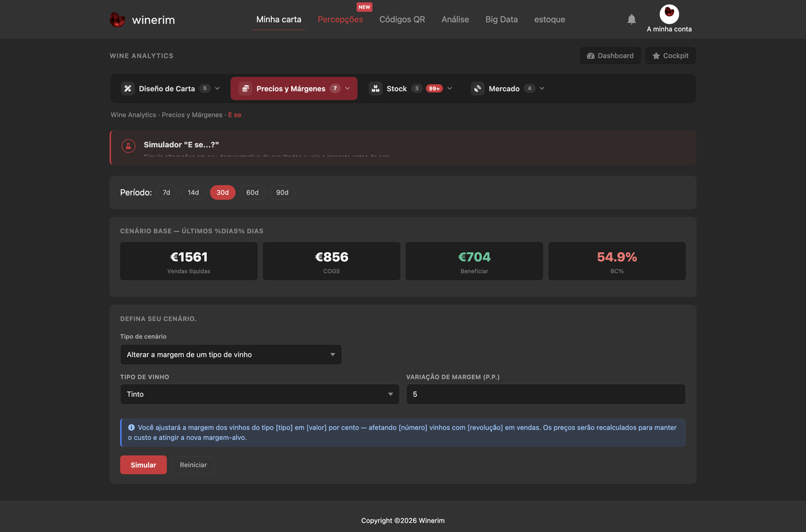Screen dimensions: 806x532
Task: Click the Diseño de Carta tools icon
Action: [128, 89]
